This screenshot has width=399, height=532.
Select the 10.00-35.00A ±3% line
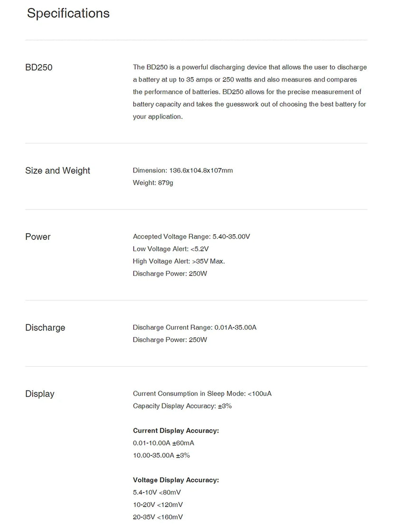tap(161, 456)
